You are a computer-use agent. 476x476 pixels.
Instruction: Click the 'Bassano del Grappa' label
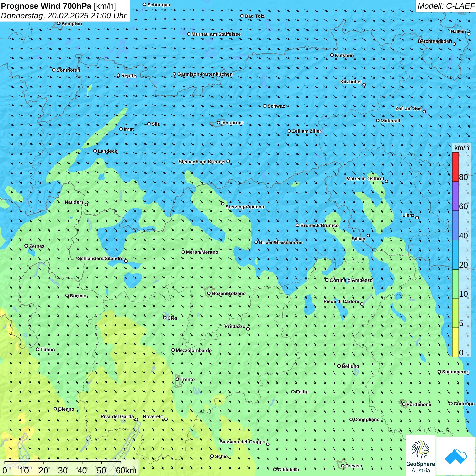[x=242, y=442]
